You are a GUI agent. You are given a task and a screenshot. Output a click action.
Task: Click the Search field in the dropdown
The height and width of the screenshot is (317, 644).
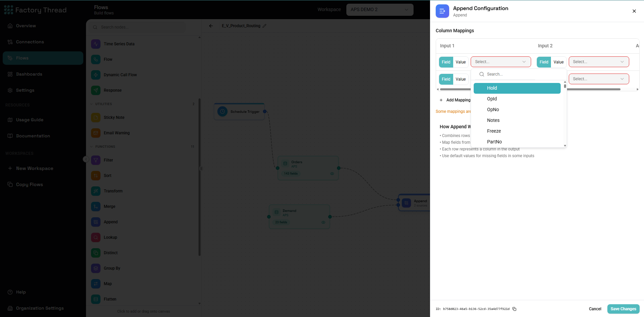coord(519,74)
